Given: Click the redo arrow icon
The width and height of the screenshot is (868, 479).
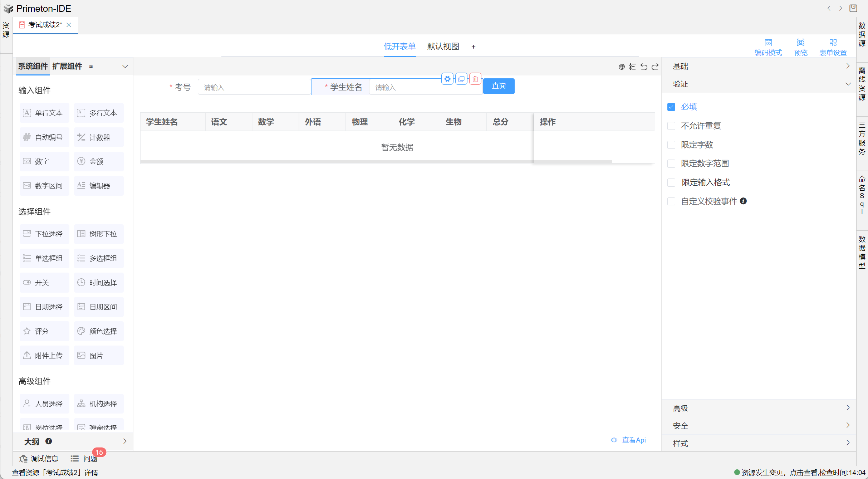Looking at the screenshot, I should point(655,67).
